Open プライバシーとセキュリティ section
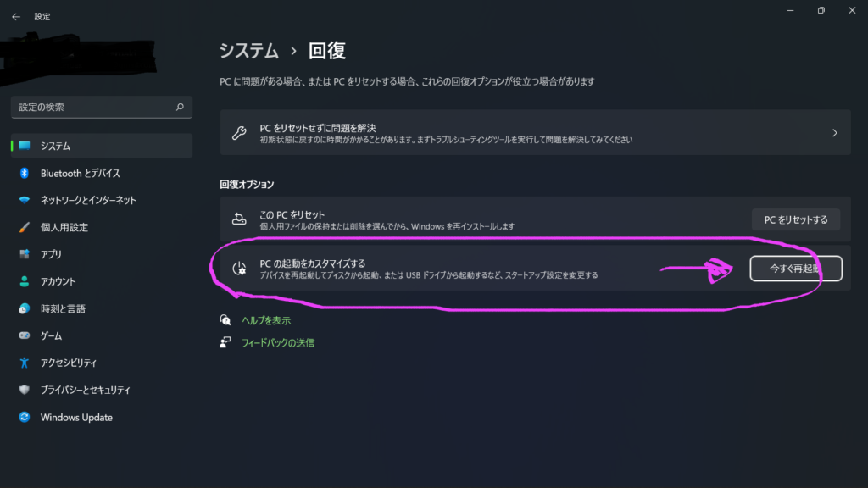868x488 pixels. click(102, 390)
